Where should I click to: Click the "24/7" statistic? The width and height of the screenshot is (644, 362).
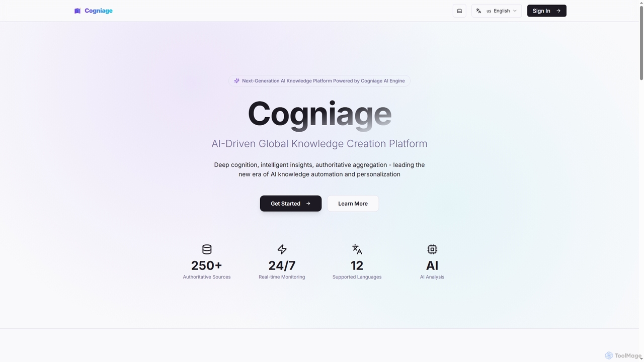pyautogui.click(x=282, y=265)
